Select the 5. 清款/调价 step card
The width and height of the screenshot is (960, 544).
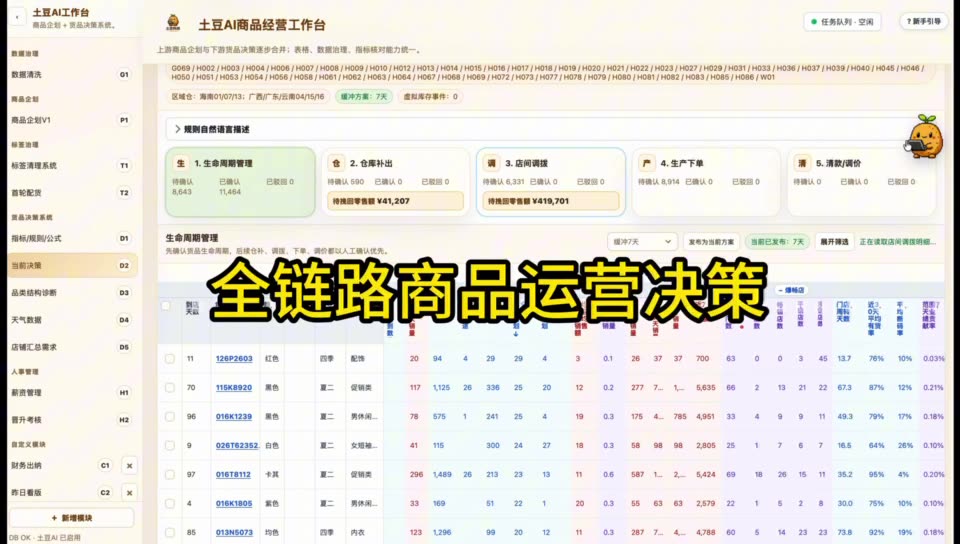tap(861, 182)
